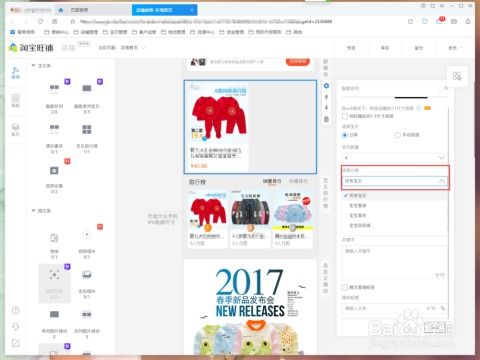Move module up with the up arrow

click(326, 97)
